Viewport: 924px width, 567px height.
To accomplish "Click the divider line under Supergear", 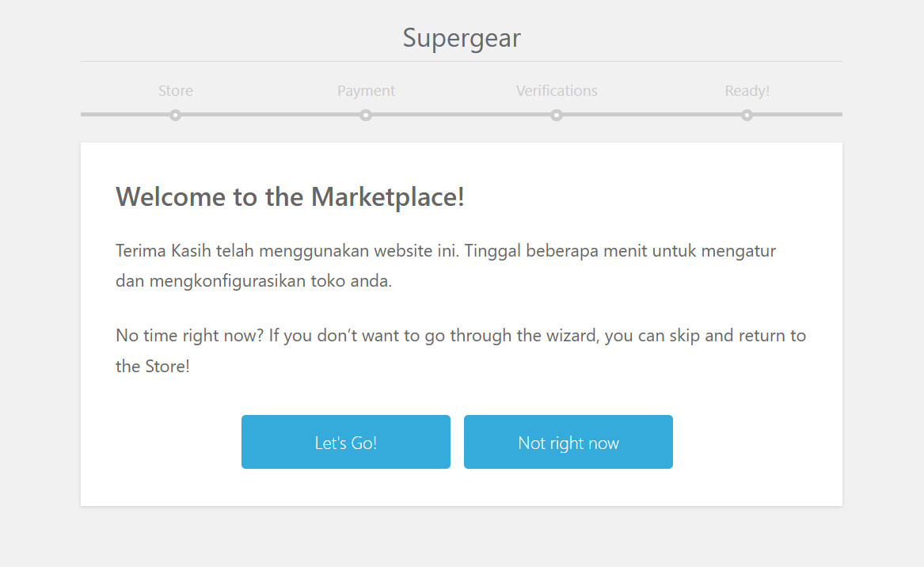I will tap(462, 61).
